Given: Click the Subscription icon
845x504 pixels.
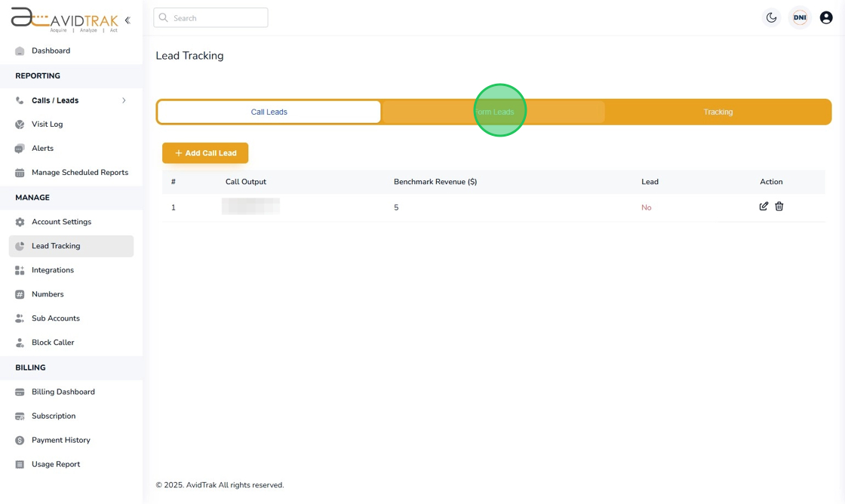Looking at the screenshot, I should tap(20, 416).
